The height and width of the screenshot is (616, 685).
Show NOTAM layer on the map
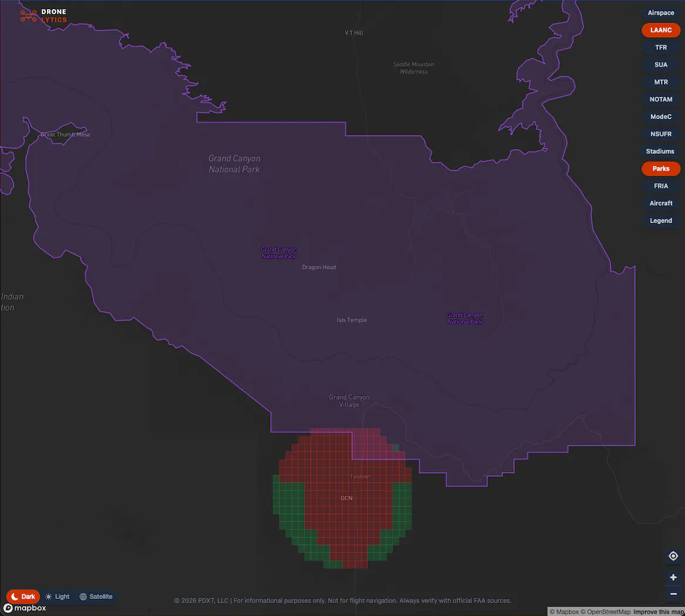[660, 99]
